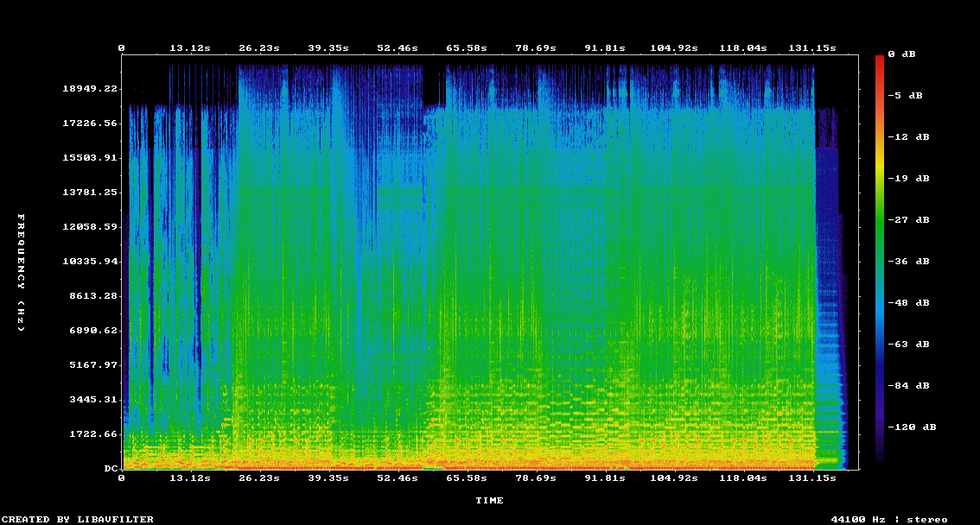Select the -27 dB legend label
This screenshot has width=980, height=525.
click(x=911, y=219)
